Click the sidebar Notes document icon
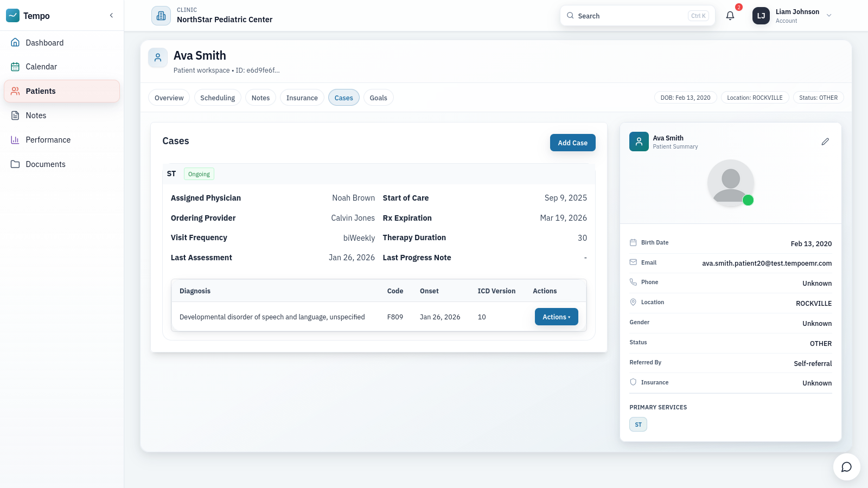The width and height of the screenshot is (868, 488). pos(15,115)
